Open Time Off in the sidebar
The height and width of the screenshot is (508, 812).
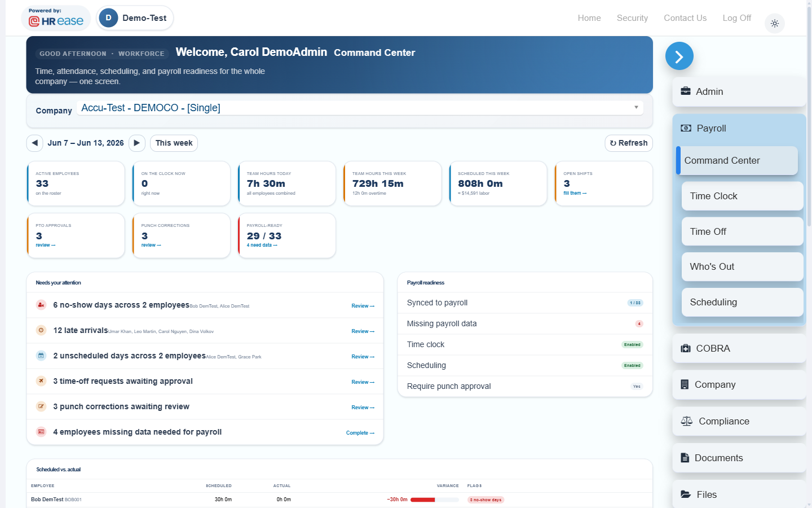[742, 231]
